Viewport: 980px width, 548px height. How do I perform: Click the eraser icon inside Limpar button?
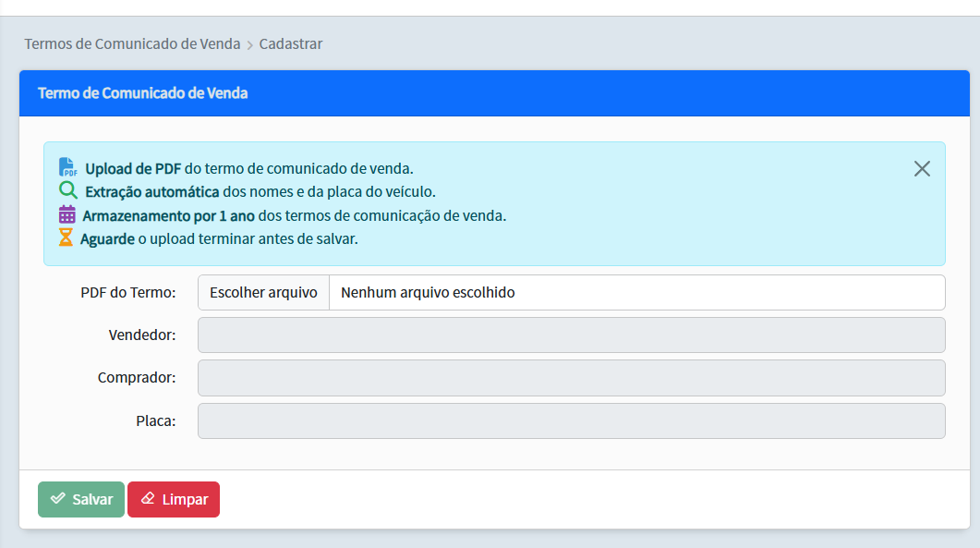pyautogui.click(x=149, y=499)
